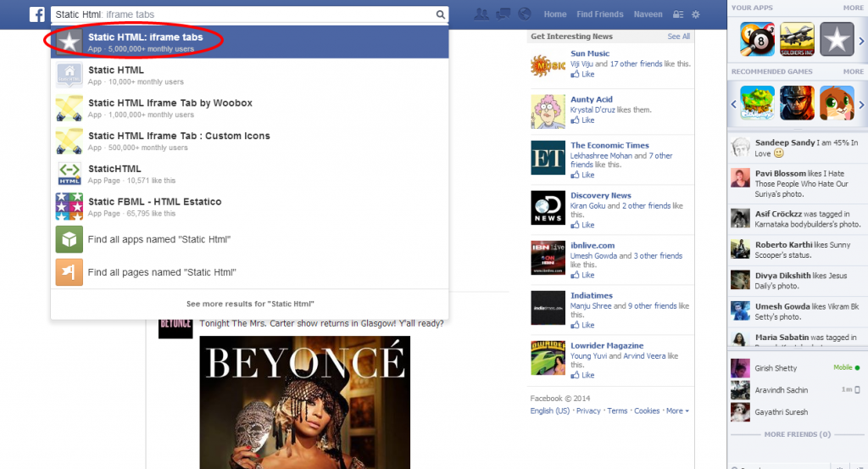Open star app icon in Your Apps

click(837, 39)
